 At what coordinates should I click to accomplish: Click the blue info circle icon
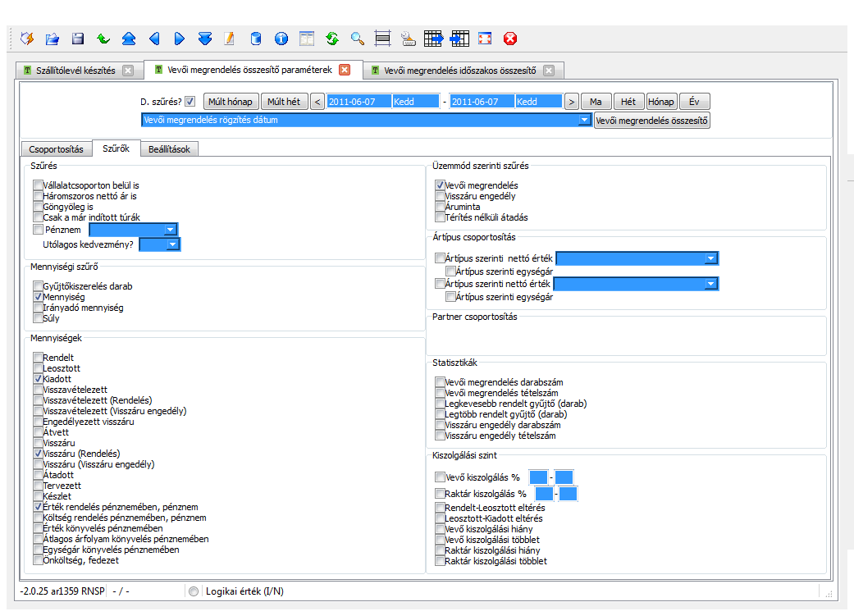tap(281, 39)
